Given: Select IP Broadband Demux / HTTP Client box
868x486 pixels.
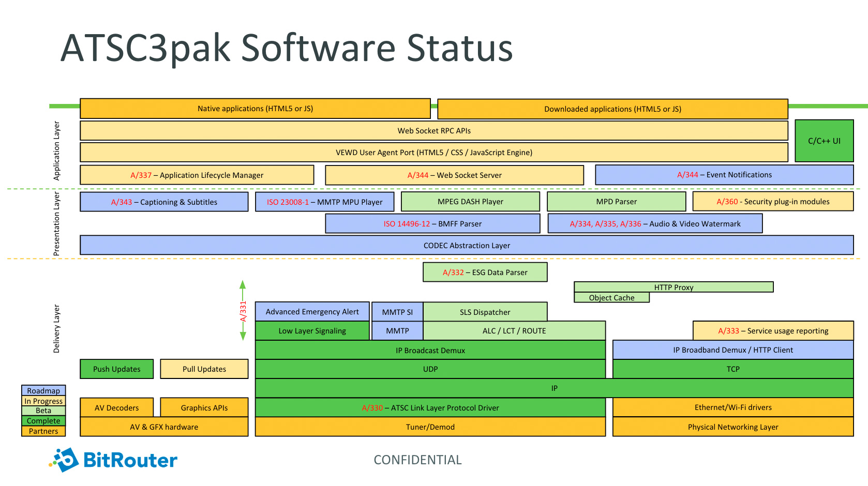Looking at the screenshot, I should pos(733,350).
